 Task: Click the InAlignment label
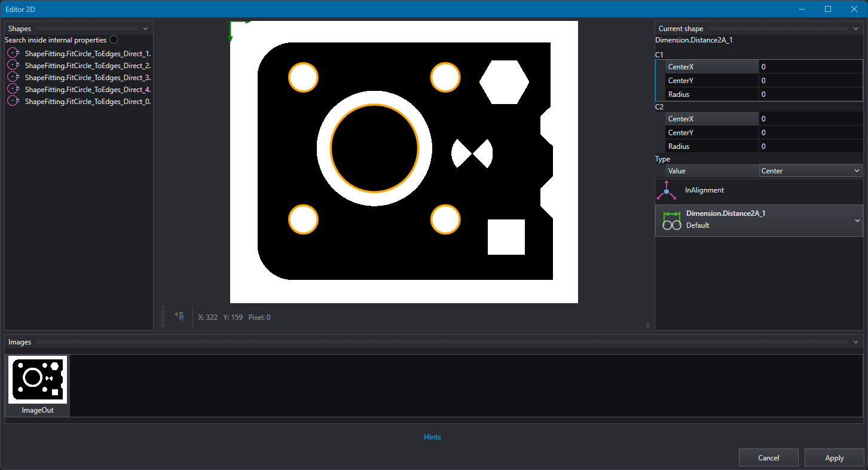coord(704,190)
